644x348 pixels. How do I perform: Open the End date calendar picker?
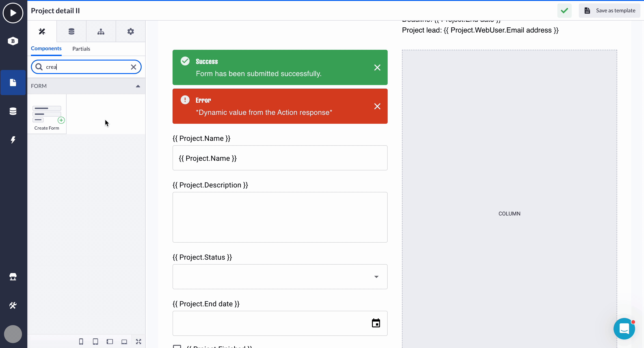coord(376,323)
